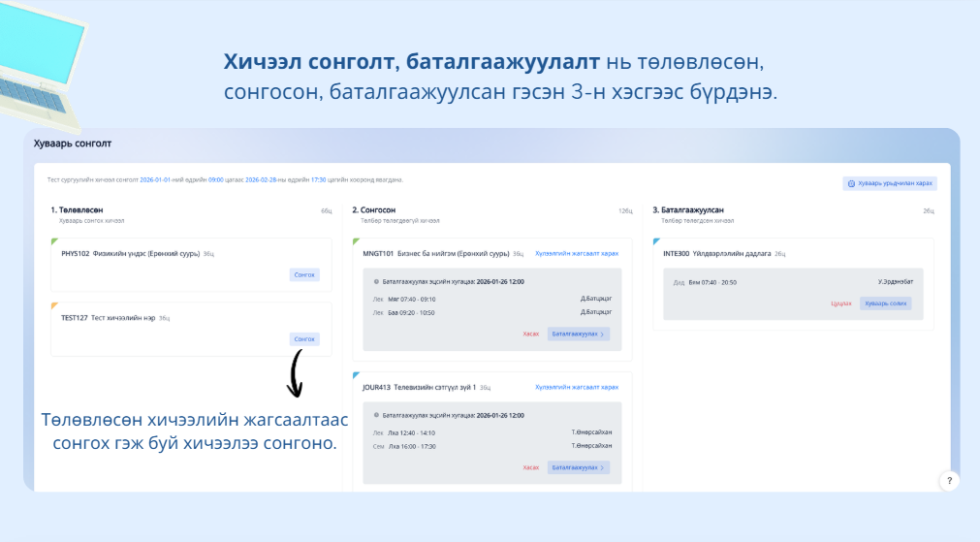Click green corner marker on PHYS102 card
The image size is (980, 542).
coord(54,241)
